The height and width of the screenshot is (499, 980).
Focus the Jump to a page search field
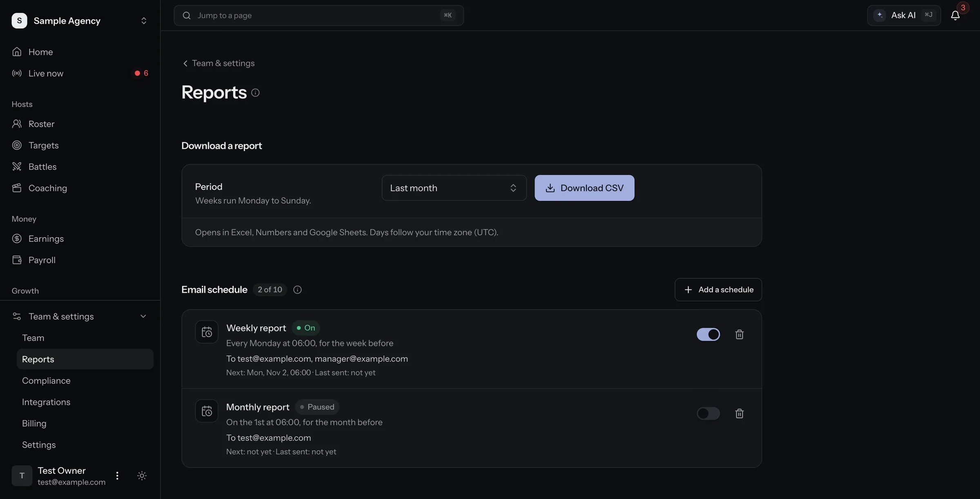[x=318, y=16]
